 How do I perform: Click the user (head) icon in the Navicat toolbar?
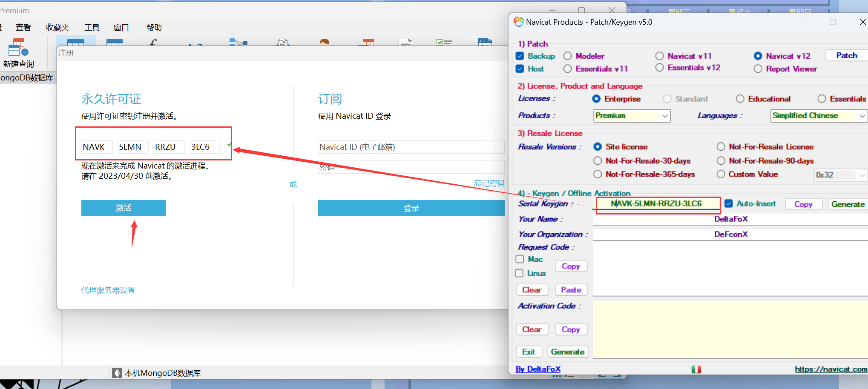(x=325, y=42)
